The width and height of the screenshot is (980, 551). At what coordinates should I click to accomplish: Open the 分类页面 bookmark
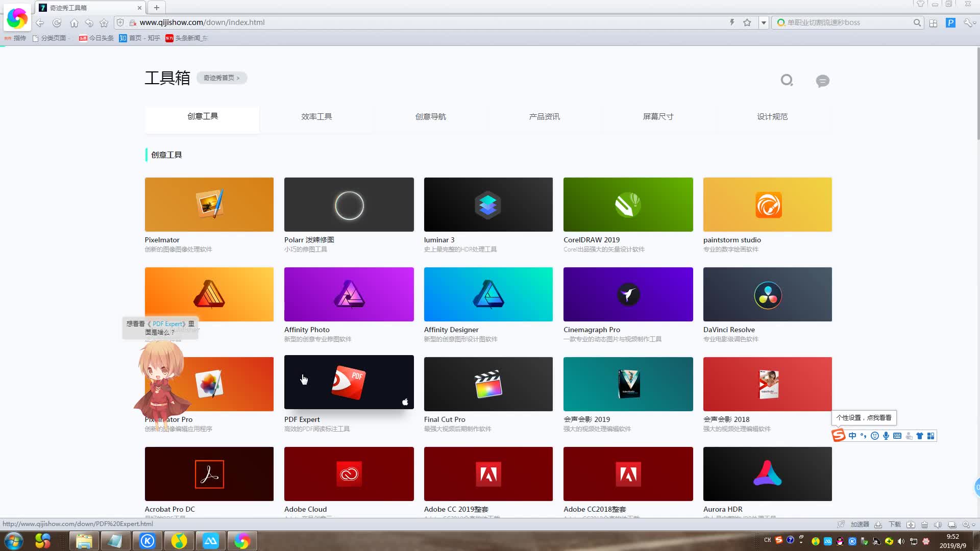coord(49,38)
